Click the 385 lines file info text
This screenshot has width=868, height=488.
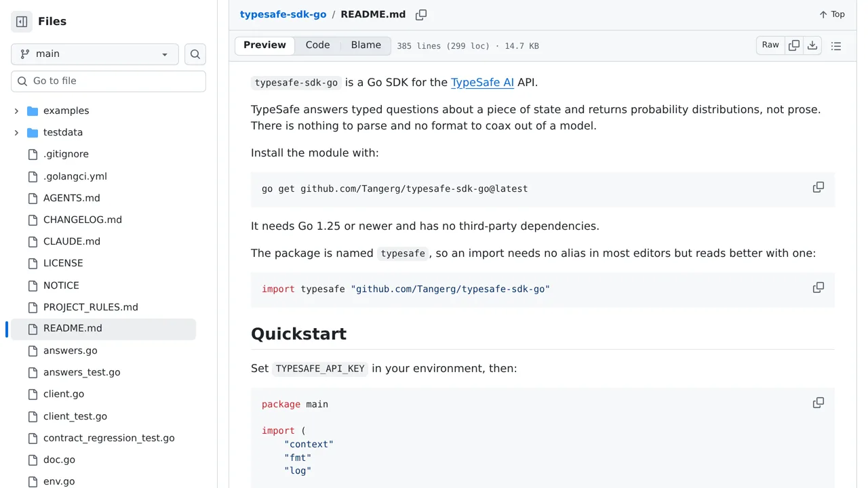(x=468, y=46)
